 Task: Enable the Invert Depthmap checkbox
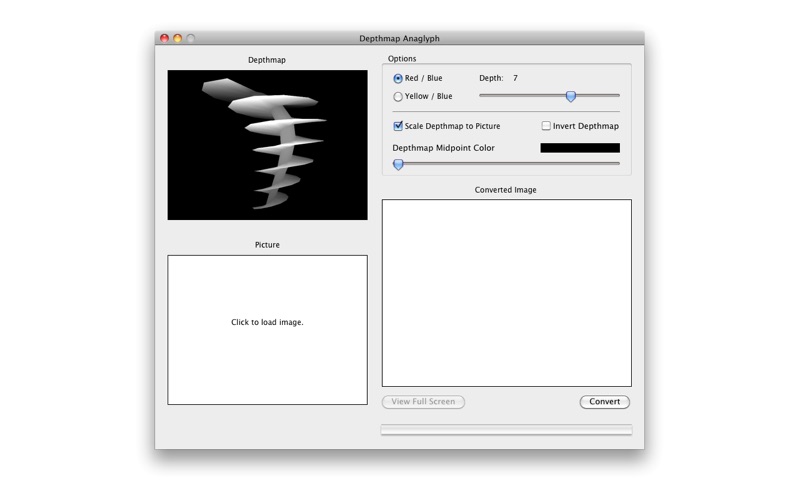546,126
